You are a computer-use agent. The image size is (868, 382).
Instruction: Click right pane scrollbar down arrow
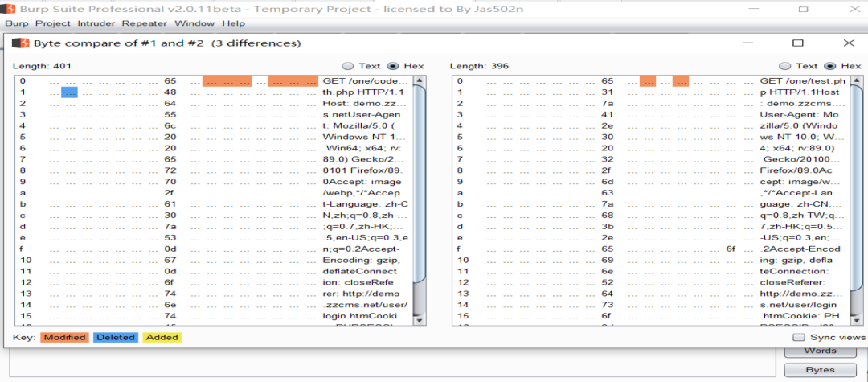pos(857,319)
